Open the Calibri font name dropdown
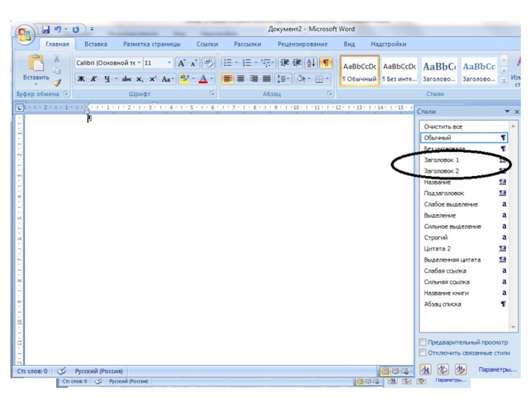Screen dimensions: 532x399 click(138, 63)
